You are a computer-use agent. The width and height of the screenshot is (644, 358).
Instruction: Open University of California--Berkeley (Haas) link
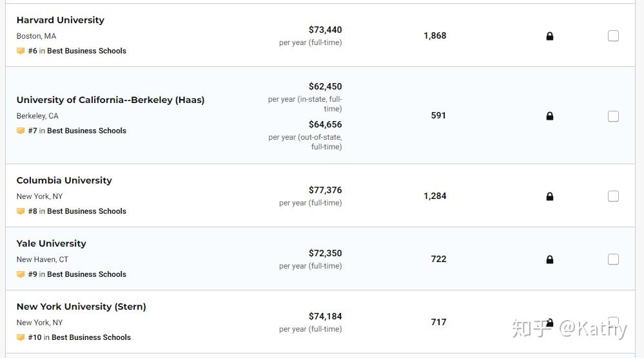tap(110, 100)
